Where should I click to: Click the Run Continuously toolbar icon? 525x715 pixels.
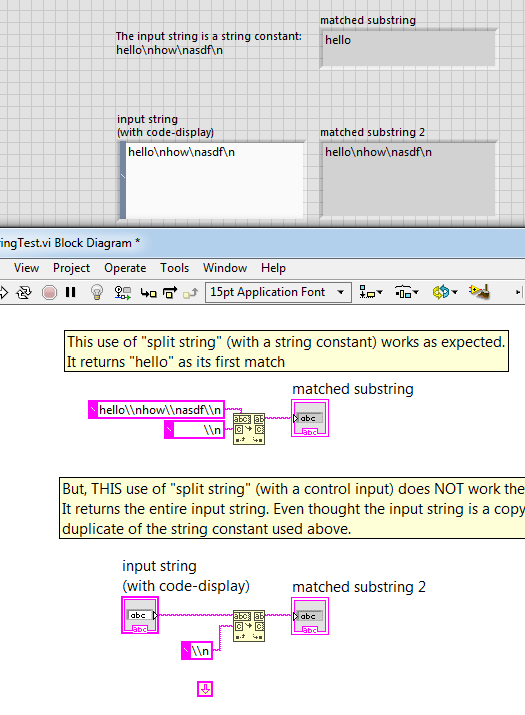24,292
